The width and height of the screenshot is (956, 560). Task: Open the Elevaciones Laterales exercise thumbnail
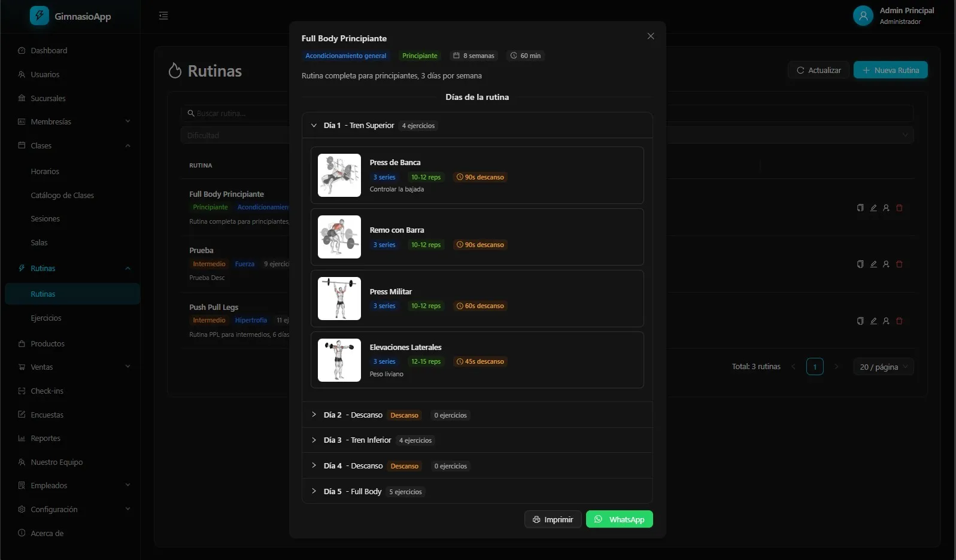tap(339, 360)
